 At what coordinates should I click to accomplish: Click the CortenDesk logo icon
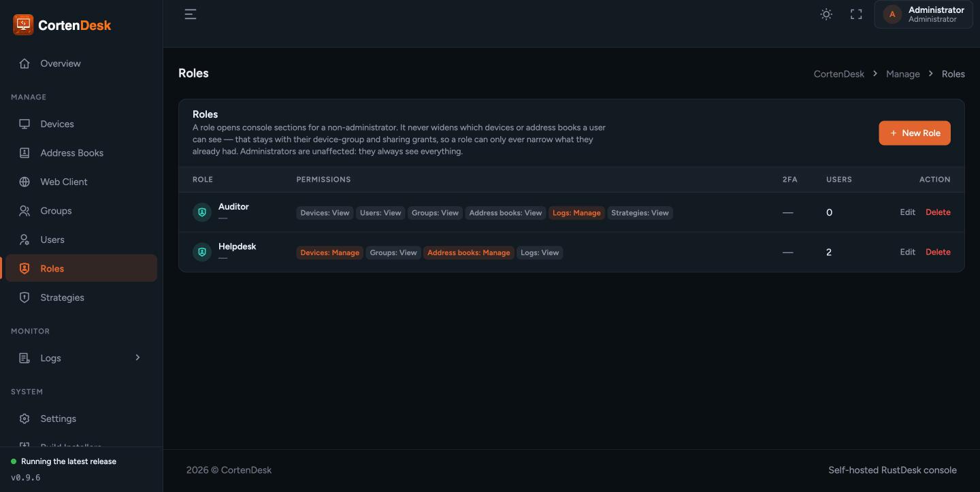[x=23, y=24]
